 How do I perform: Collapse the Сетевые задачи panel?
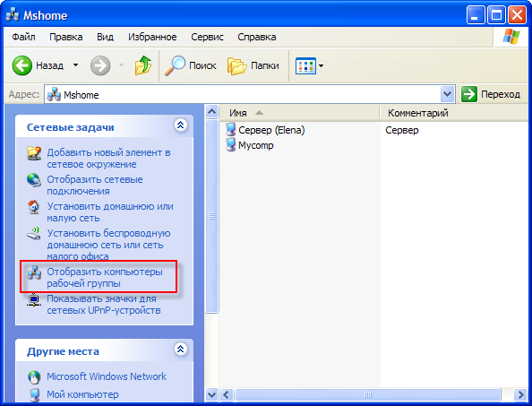coord(181,125)
